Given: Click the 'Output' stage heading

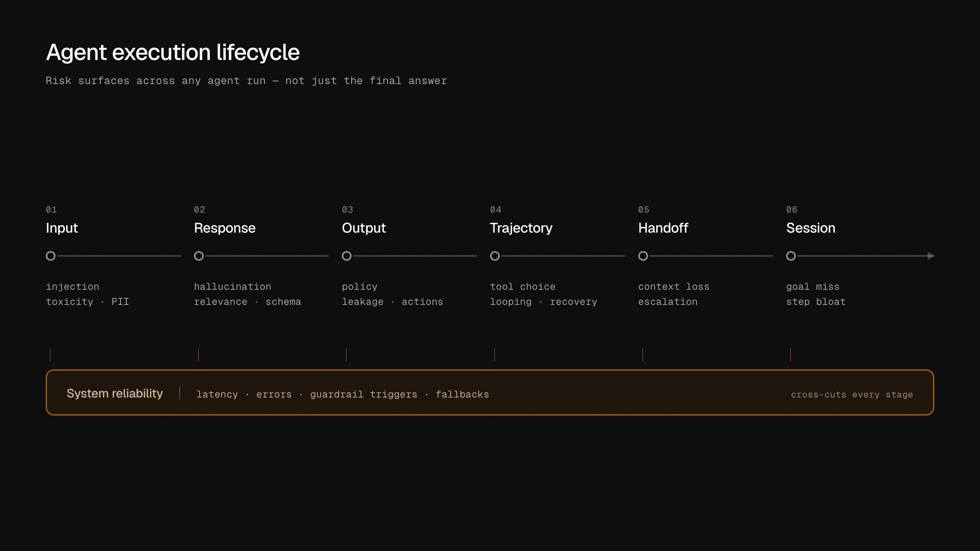Looking at the screenshot, I should click(364, 228).
